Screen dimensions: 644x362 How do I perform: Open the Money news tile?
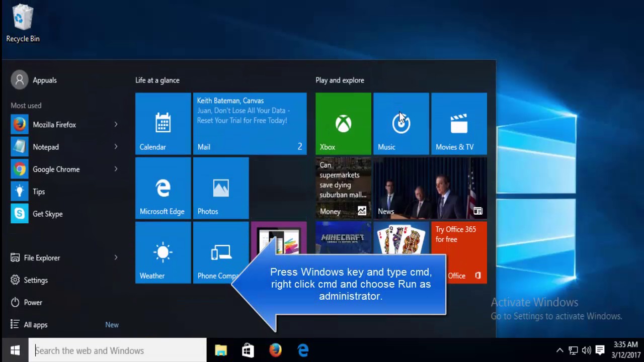pos(343,188)
